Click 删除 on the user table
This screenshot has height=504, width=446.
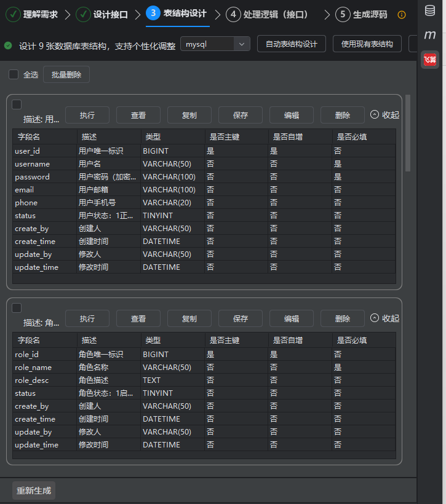343,115
